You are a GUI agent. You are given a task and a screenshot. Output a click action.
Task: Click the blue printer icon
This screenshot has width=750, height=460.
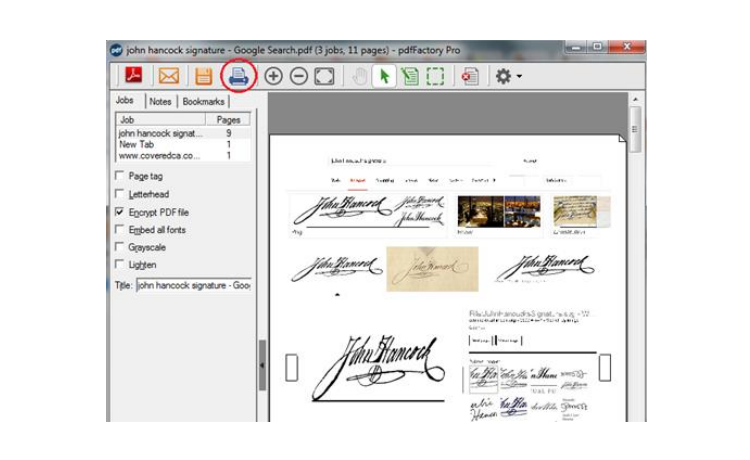pos(238,76)
